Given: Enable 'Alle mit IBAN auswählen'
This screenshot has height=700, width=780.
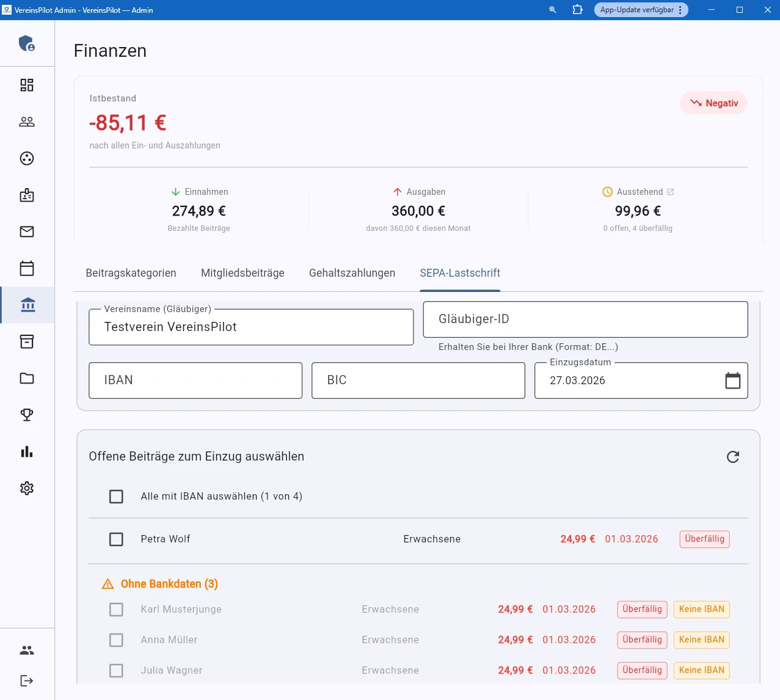Looking at the screenshot, I should pos(116,496).
